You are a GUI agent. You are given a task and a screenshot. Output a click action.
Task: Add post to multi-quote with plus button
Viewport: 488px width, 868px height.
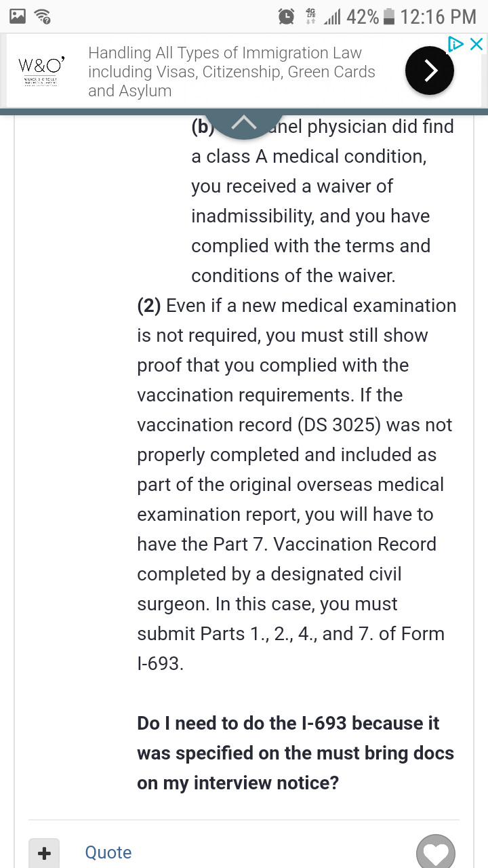point(44,853)
